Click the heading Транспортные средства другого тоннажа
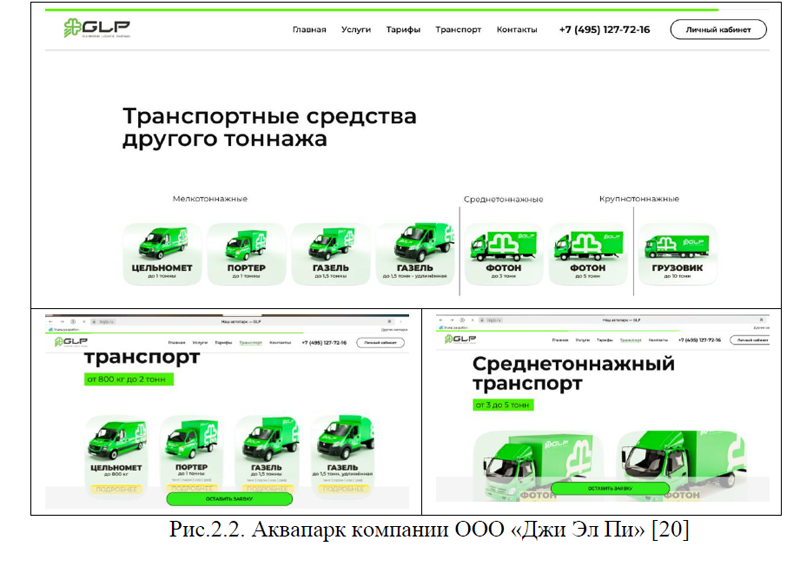The height and width of the screenshot is (586, 800). tap(269, 127)
